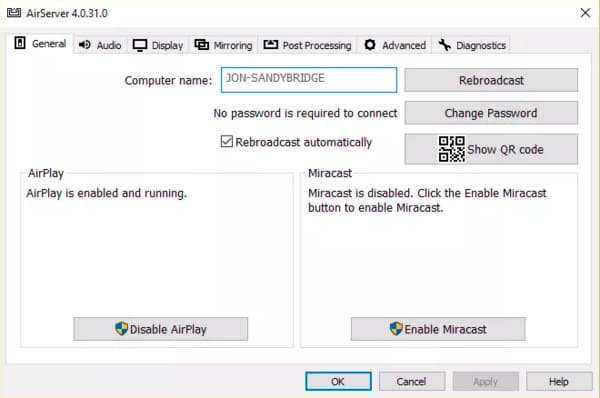Close the AirServer window
This screenshot has height=398, width=600.
[585, 13]
